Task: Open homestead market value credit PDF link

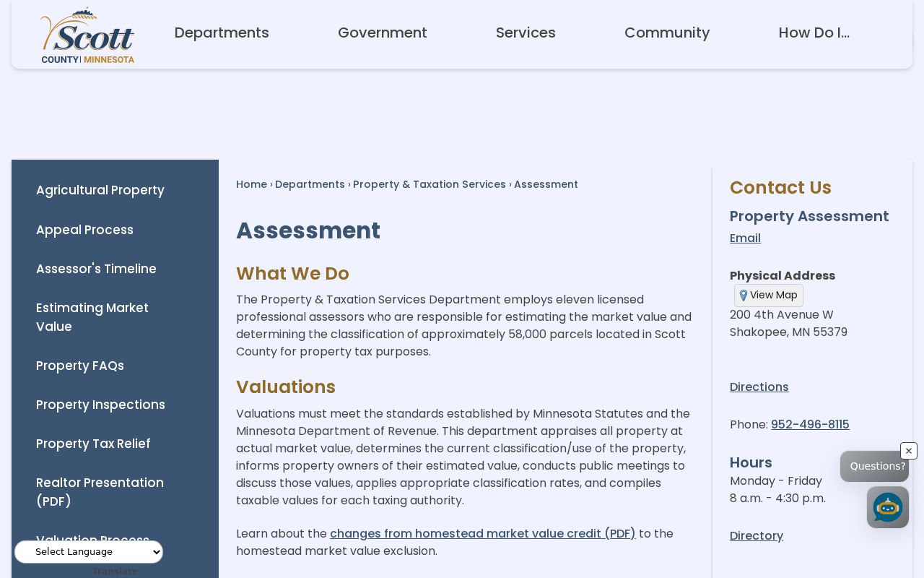Action: tap(483, 534)
